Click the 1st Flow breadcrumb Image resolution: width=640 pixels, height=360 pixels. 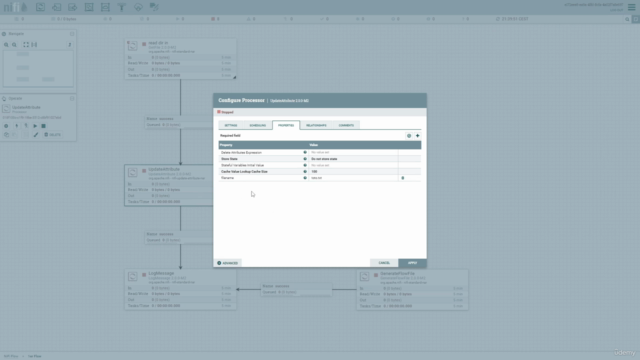pyautogui.click(x=35, y=356)
